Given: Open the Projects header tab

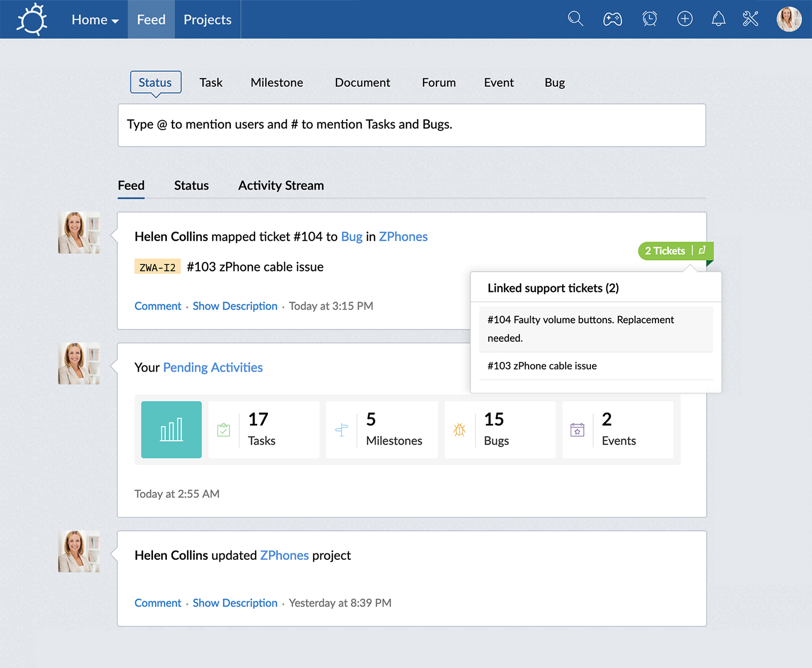Looking at the screenshot, I should coord(208,20).
